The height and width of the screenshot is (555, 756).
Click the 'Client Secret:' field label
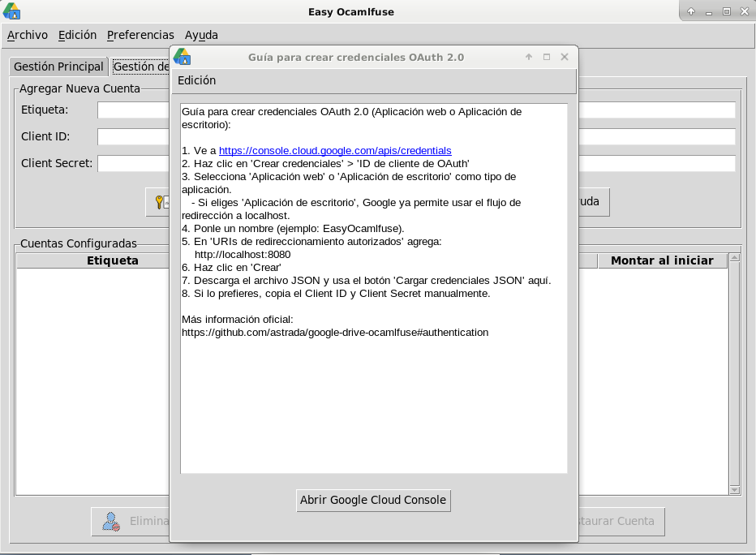click(57, 163)
